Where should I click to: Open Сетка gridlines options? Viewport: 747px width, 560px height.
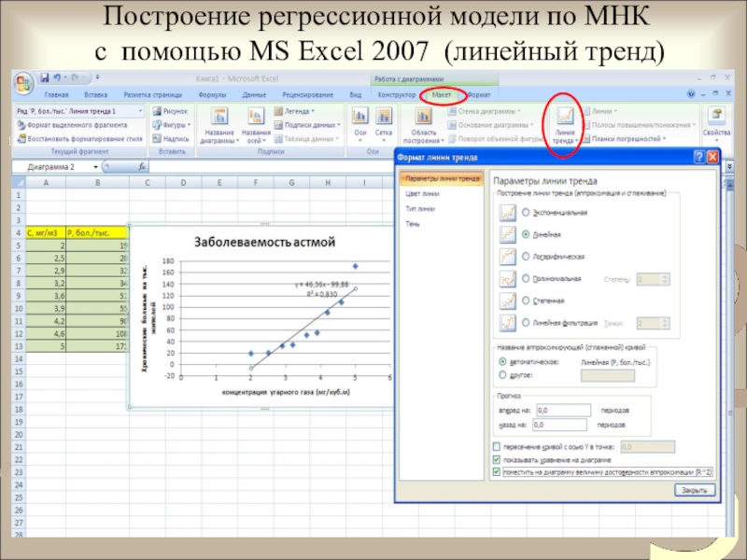pos(384,125)
